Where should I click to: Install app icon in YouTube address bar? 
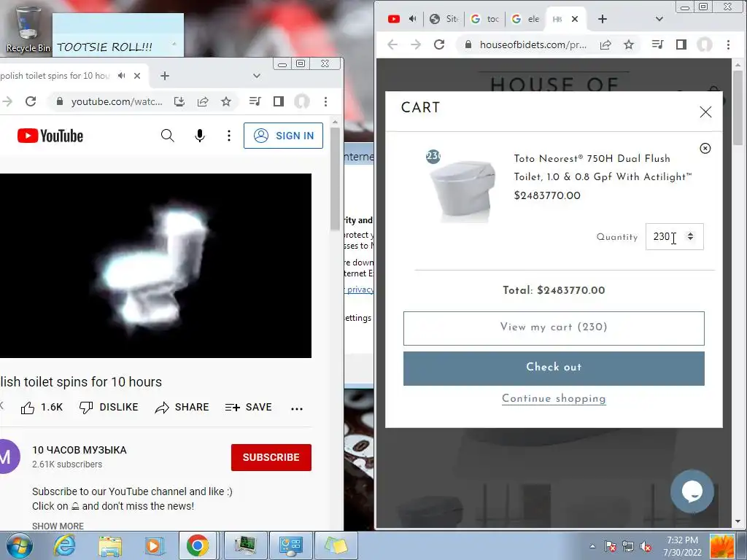(x=179, y=101)
